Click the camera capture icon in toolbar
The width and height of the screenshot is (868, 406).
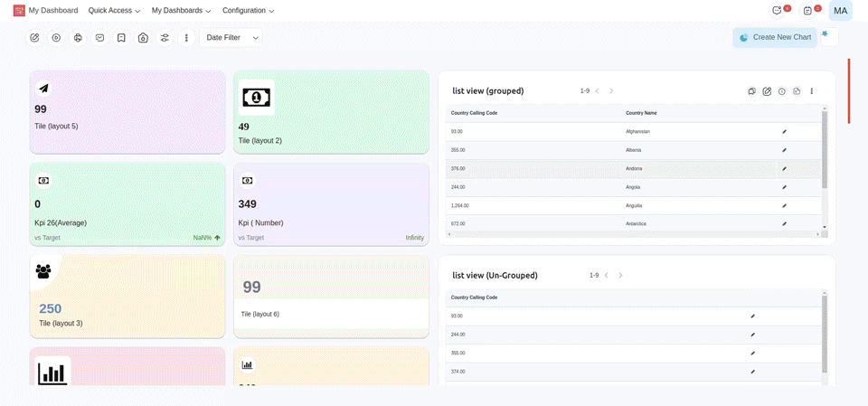[143, 38]
